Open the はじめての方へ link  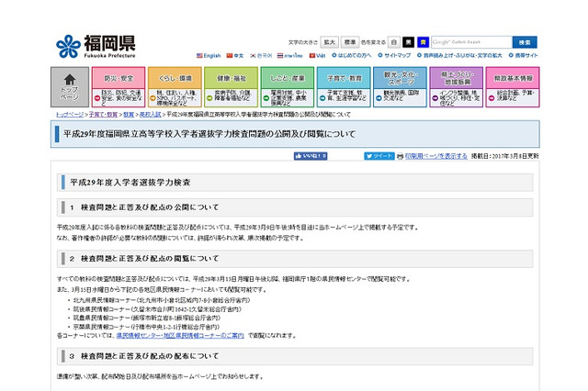(355, 55)
